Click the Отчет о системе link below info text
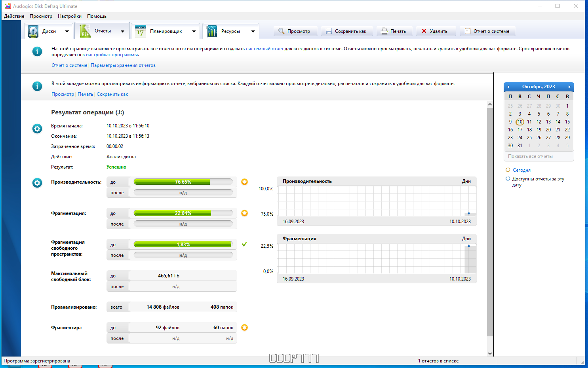Screen dimensions: 588x368 [69, 65]
